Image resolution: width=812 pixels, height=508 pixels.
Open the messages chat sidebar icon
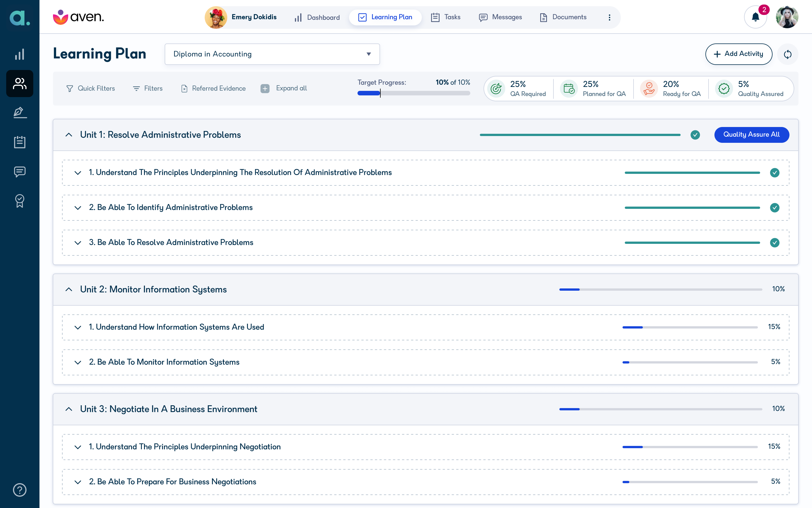(x=19, y=172)
